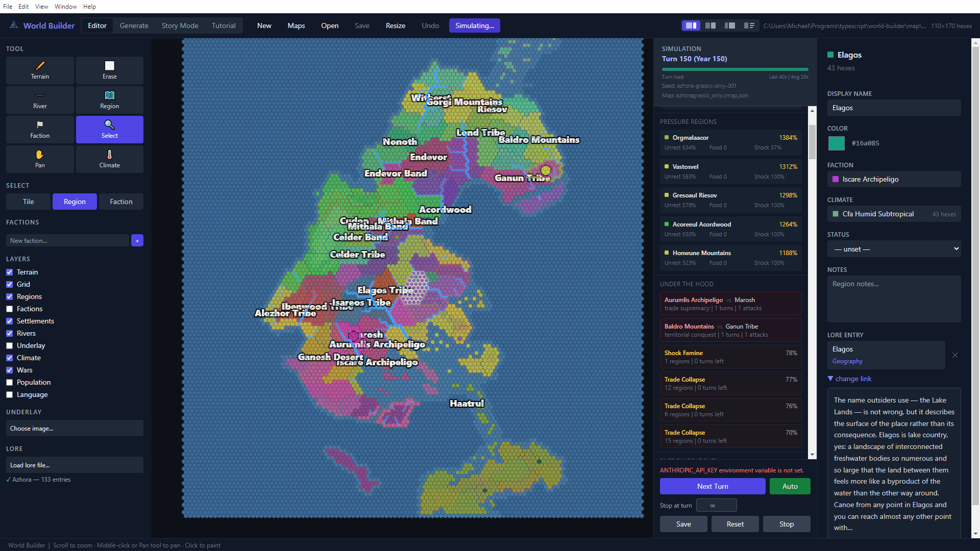Click the Next Turn button
Viewport: 980px width, 551px height.
713,486
